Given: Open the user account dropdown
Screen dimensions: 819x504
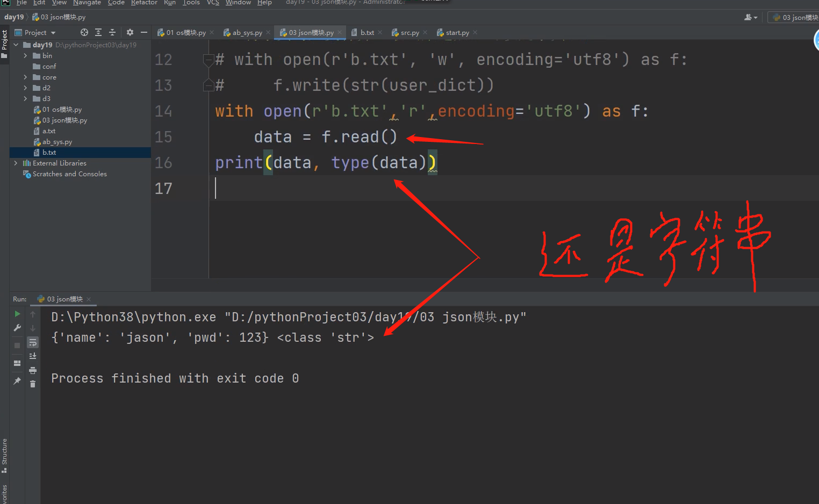Looking at the screenshot, I should point(751,17).
